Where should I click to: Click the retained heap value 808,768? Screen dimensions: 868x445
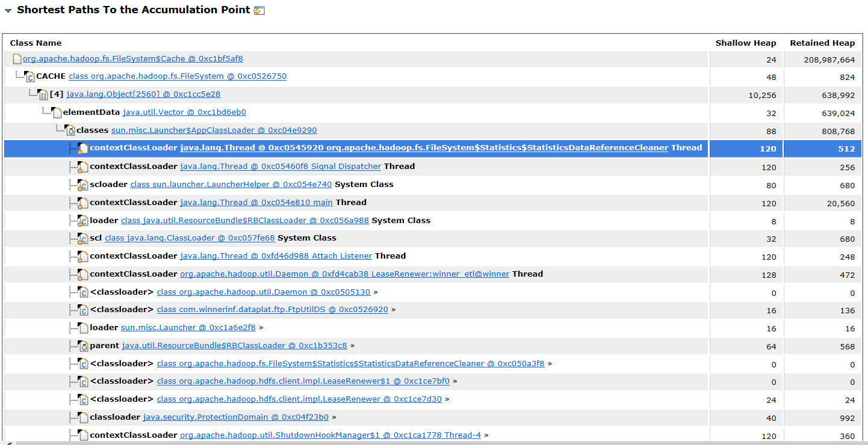838,131
